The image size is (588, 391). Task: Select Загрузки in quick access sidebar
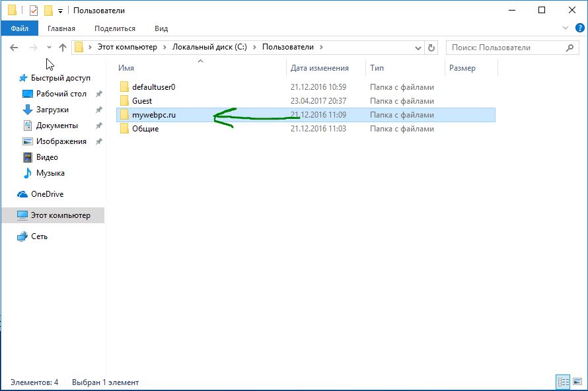pyautogui.click(x=52, y=110)
